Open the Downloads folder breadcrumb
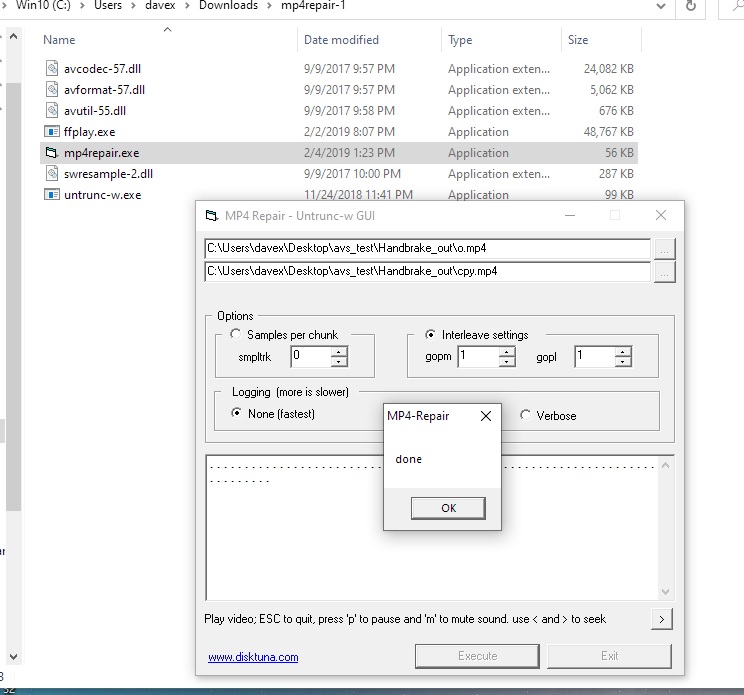Viewport: 744px width, 695px height. coord(228,6)
